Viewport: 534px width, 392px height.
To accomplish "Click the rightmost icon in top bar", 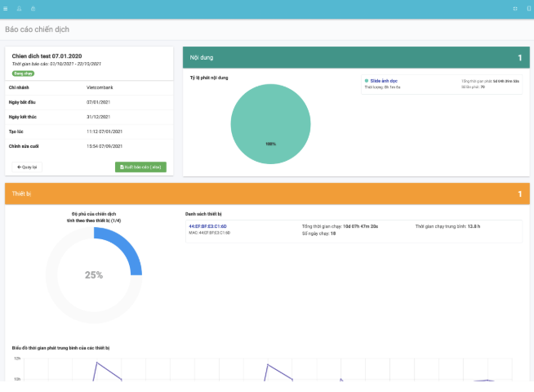I will point(528,8).
